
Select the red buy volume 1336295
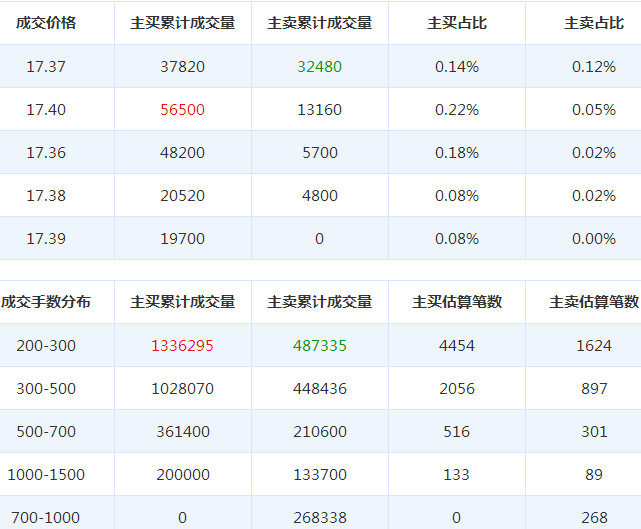click(x=183, y=346)
